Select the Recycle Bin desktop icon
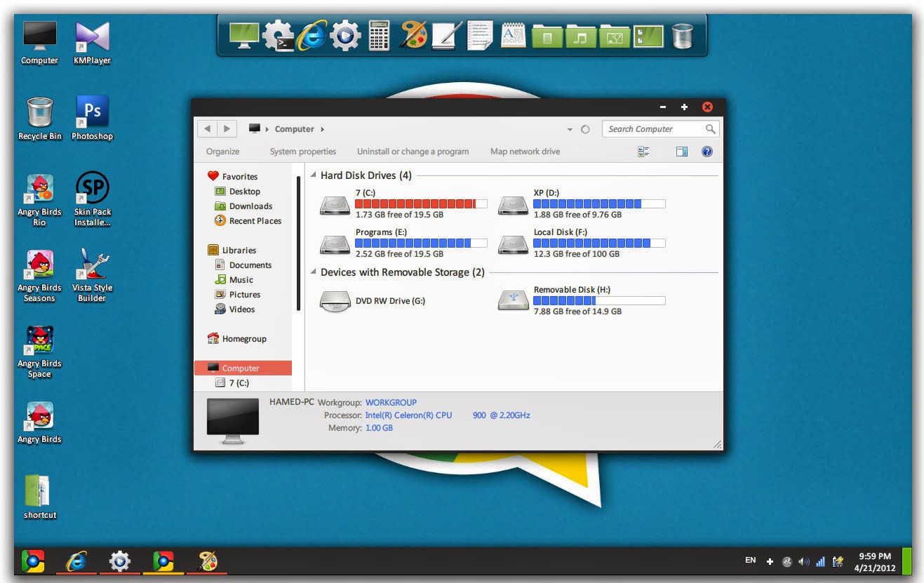The height and width of the screenshot is (583, 924). 39,118
